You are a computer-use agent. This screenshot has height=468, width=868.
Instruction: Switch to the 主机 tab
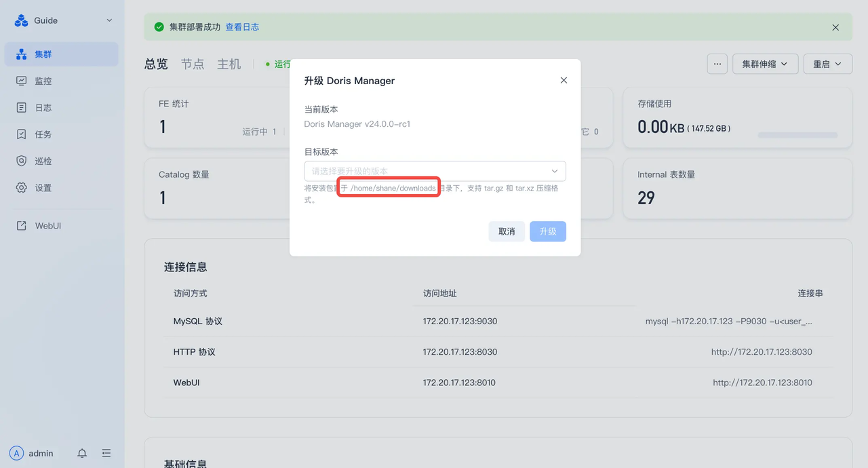pyautogui.click(x=229, y=64)
